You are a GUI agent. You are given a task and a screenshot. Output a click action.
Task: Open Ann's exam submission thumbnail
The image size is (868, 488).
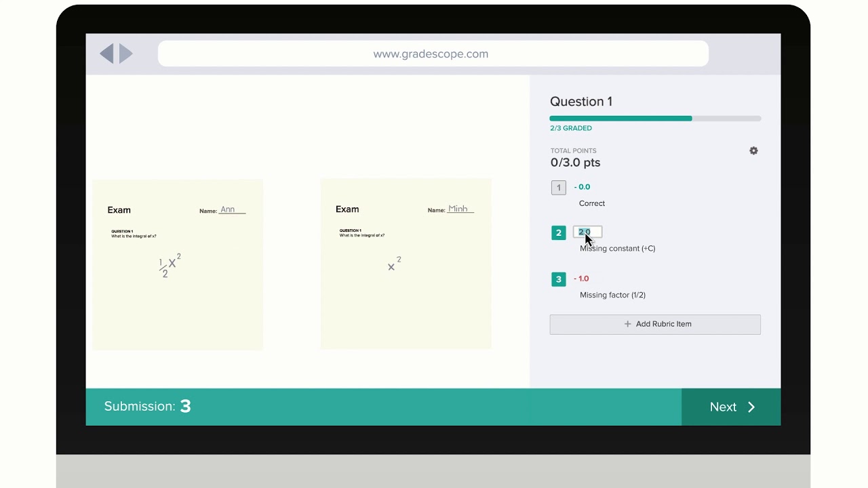(x=178, y=264)
